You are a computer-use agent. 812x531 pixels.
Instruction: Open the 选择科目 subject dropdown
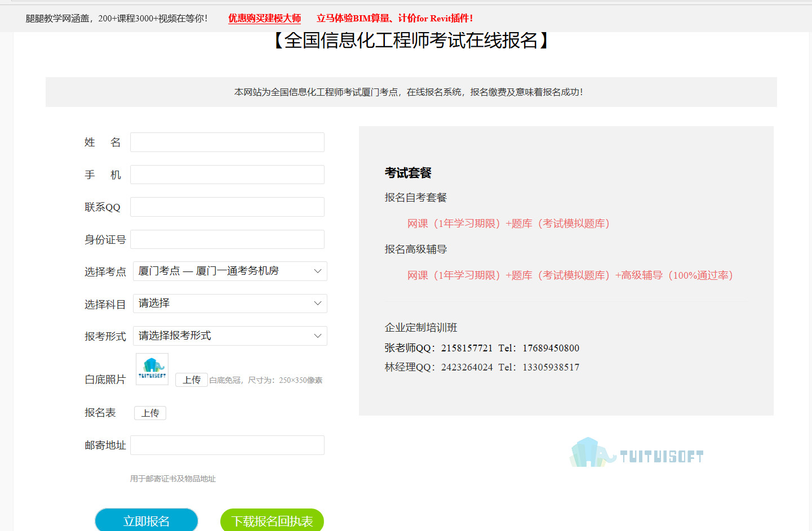230,304
